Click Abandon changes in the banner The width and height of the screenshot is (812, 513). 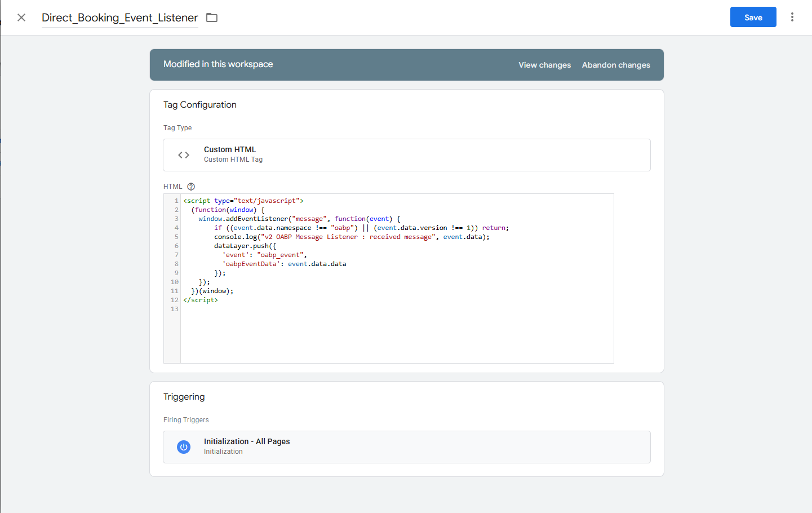pos(616,65)
